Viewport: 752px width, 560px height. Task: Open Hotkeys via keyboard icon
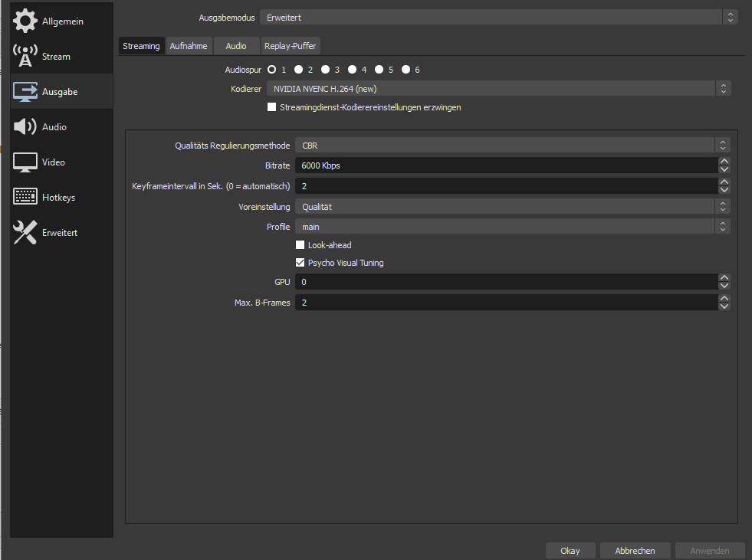25,198
